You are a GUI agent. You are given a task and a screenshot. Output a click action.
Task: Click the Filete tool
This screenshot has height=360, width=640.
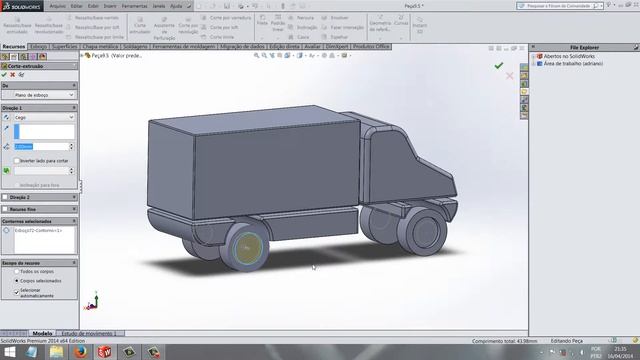pos(262,21)
